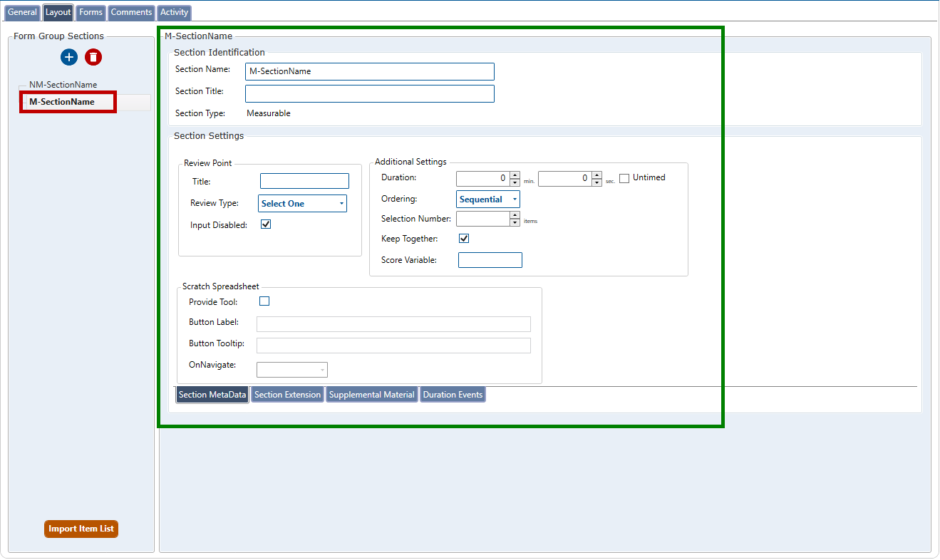The width and height of the screenshot is (940, 560).
Task: Increase Selection Number with up arrow
Action: pyautogui.click(x=515, y=215)
